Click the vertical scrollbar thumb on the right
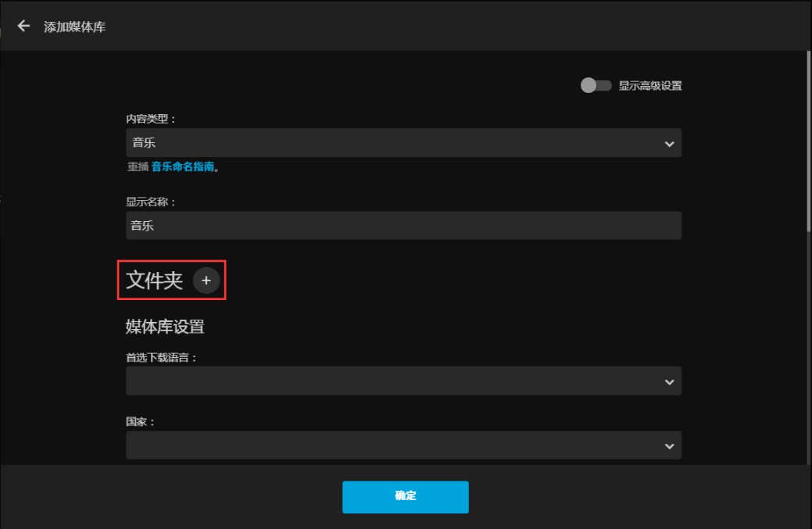The width and height of the screenshot is (812, 529). pyautogui.click(x=808, y=141)
